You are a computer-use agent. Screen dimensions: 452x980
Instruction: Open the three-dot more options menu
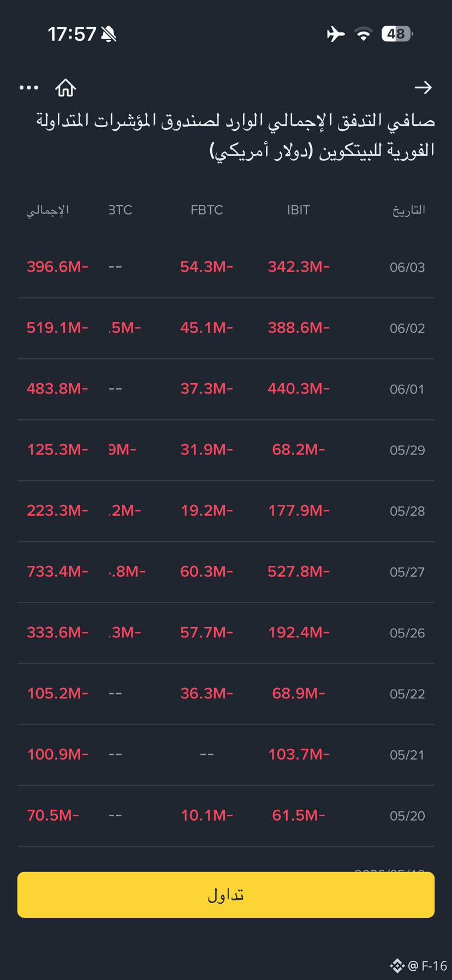click(29, 87)
